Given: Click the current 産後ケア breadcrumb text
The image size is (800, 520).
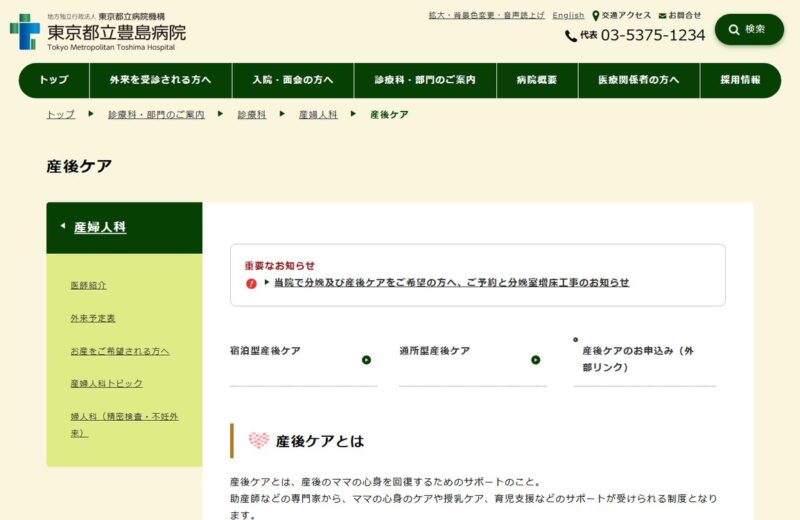Looking at the screenshot, I should pos(389,114).
